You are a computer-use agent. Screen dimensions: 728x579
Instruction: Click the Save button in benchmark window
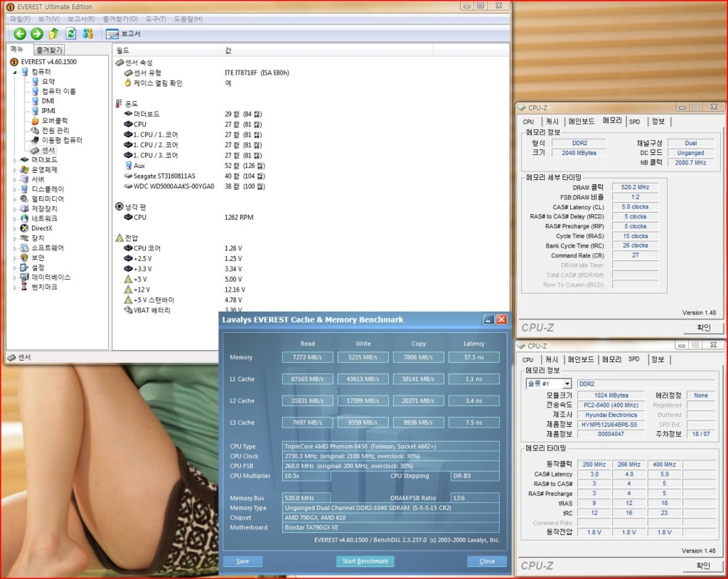243,561
